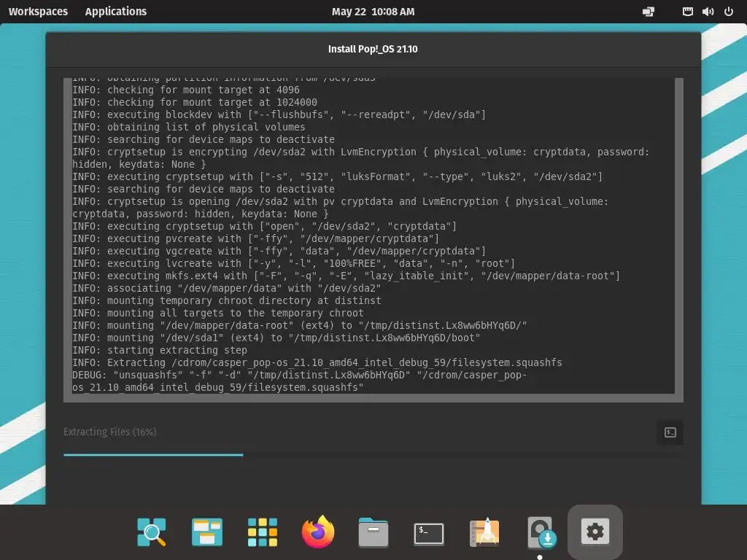Open the Workspaces overview
Screen dimensions: 747x560
tap(38, 12)
